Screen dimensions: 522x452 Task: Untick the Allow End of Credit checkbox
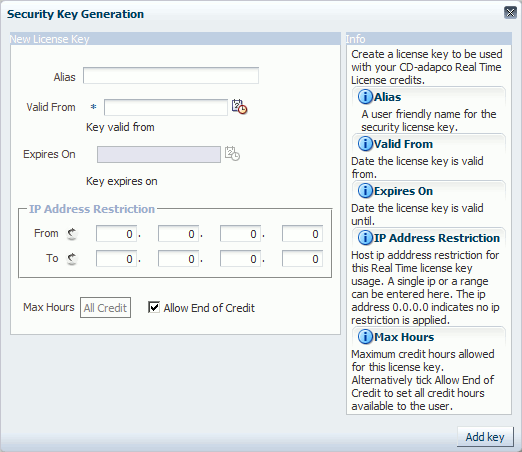(154, 307)
